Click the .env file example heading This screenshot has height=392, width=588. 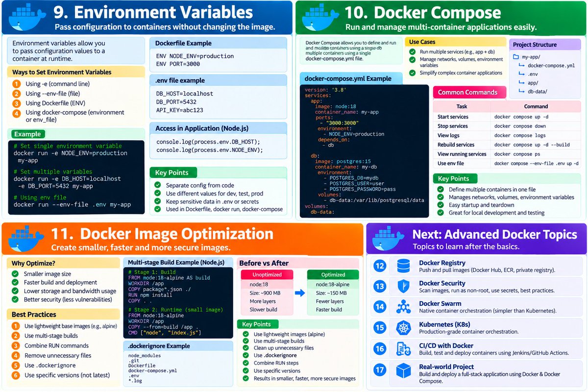pyautogui.click(x=180, y=80)
